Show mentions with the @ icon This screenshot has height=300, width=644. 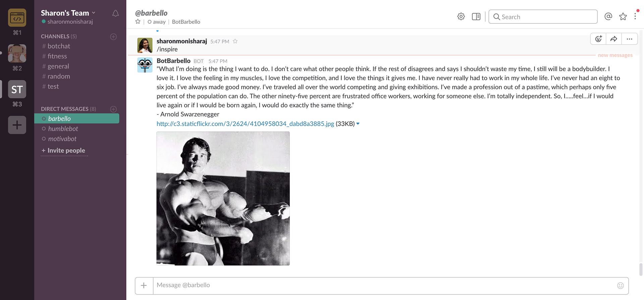click(608, 16)
